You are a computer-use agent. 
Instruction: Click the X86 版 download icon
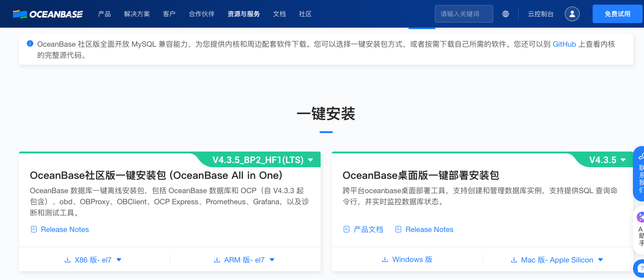pyautogui.click(x=68, y=260)
